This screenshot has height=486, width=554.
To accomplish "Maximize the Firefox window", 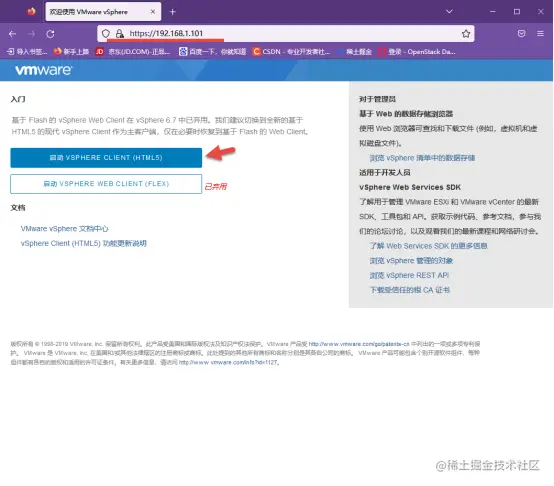I will (517, 12).
